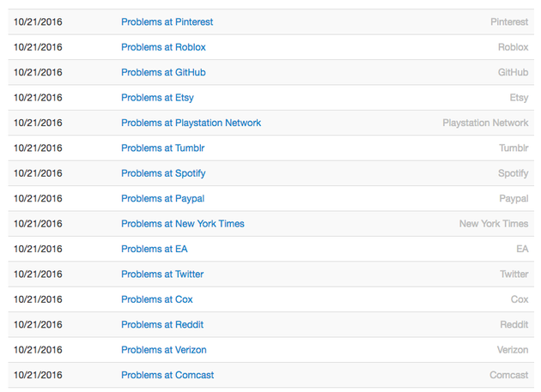Click Problems at Verizon link
The height and width of the screenshot is (392, 541).
click(163, 350)
